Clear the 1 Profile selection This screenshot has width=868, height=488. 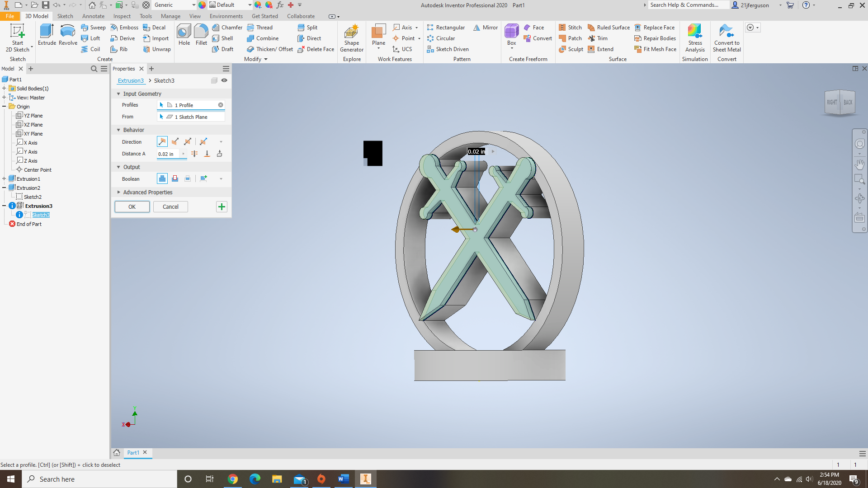(221, 105)
